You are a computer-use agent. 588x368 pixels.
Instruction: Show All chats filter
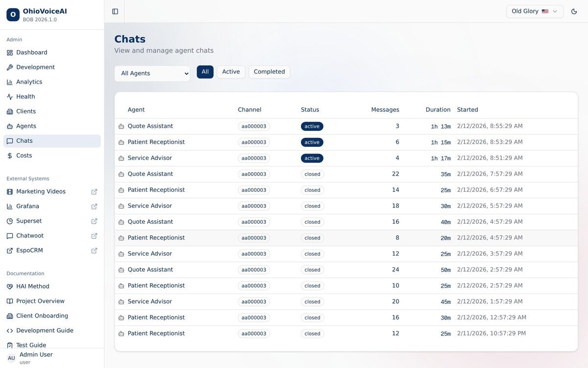click(x=205, y=72)
